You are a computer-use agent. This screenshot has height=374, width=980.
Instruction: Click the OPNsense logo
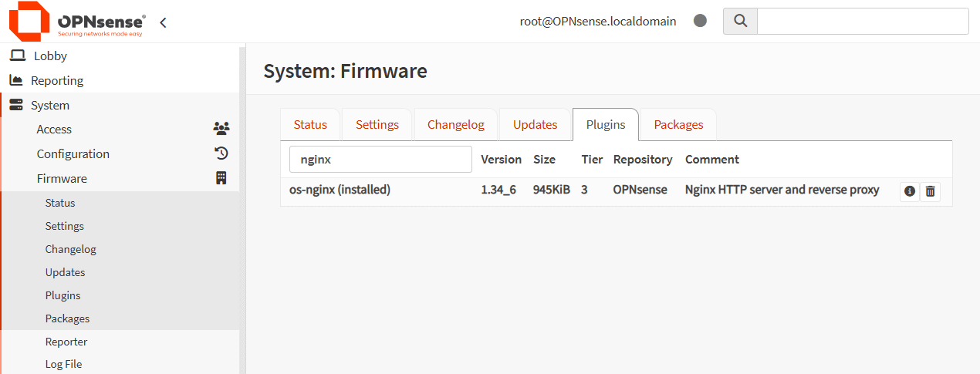click(x=77, y=21)
